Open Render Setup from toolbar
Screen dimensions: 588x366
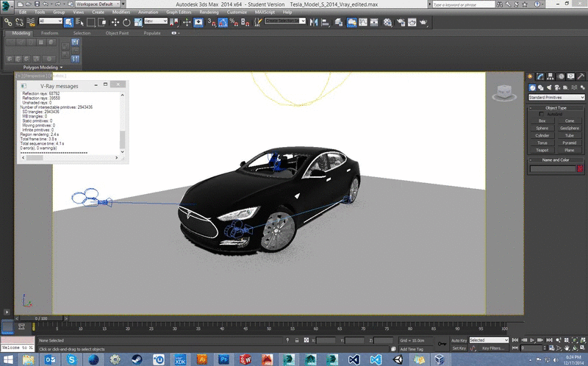pyautogui.click(x=401, y=22)
